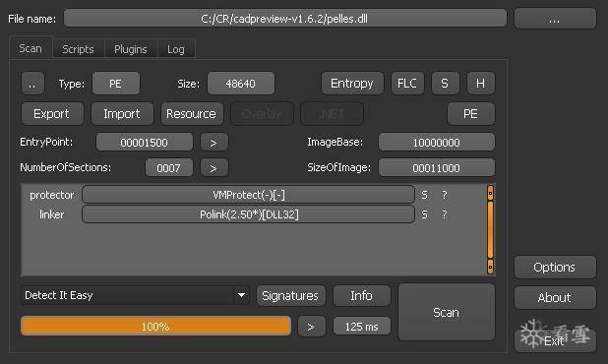Switch to the Scripts tab

pyautogui.click(x=78, y=49)
